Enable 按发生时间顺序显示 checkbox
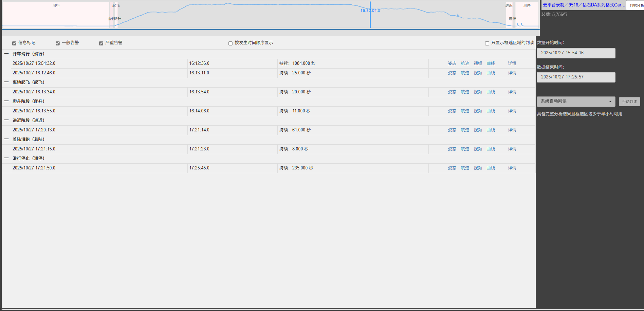This screenshot has width=644, height=311. point(231,43)
